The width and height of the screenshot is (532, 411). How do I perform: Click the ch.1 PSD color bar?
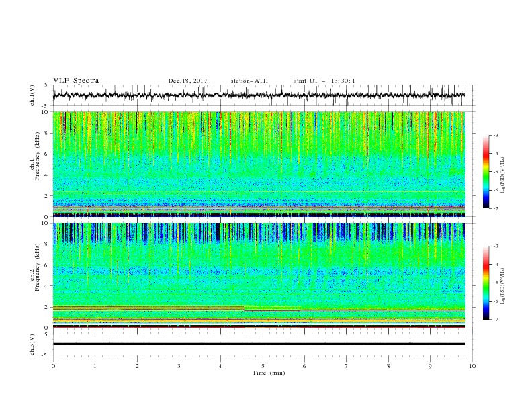pos(486,172)
